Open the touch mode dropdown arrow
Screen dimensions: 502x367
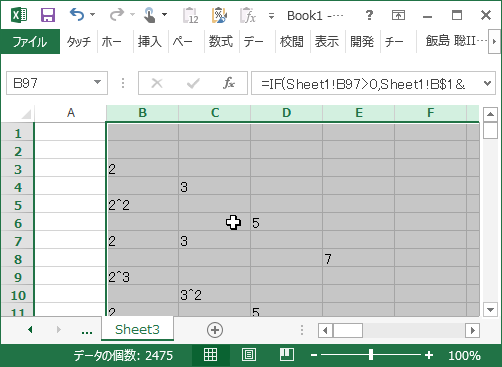(164, 15)
